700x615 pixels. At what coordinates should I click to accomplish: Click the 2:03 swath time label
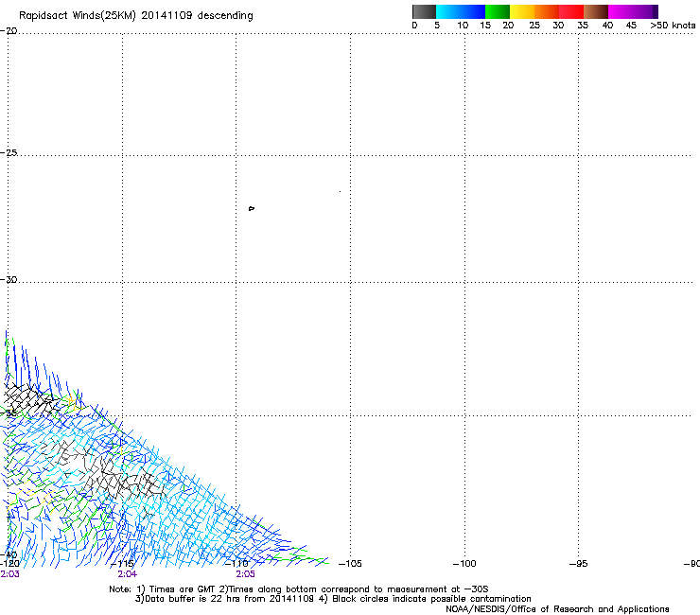pos(9,574)
